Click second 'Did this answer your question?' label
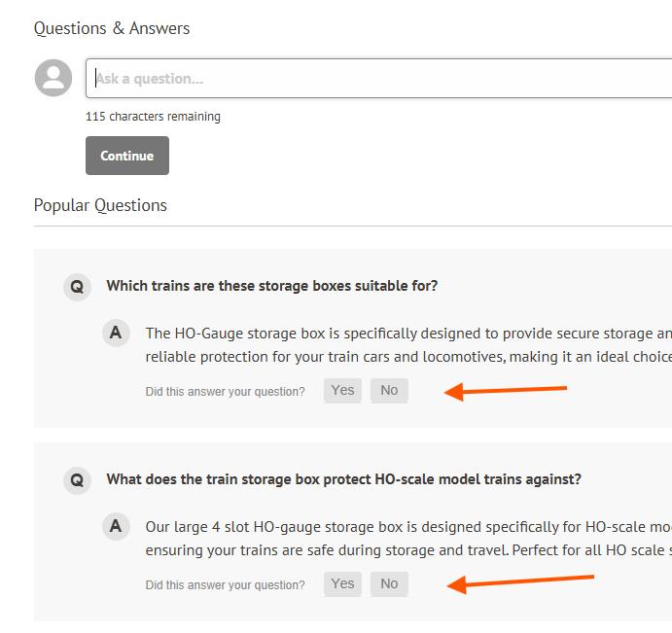Viewport: 672px width, 633px height. [225, 585]
